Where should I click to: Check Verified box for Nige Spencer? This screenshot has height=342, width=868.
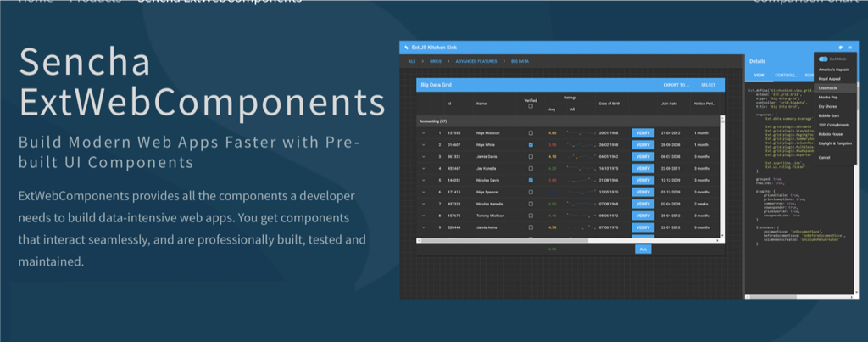pos(531,192)
